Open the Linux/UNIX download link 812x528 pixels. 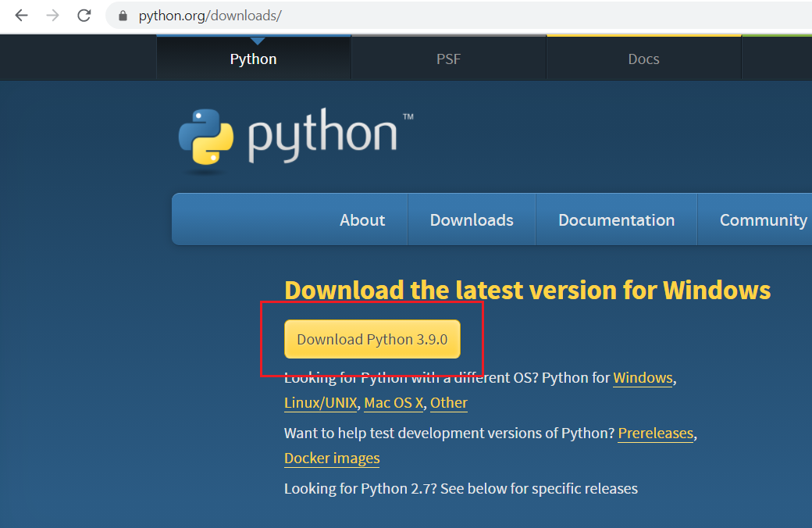tap(320, 402)
